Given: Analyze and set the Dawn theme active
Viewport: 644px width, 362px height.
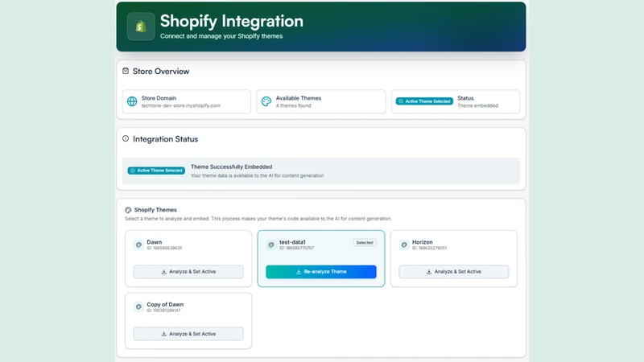Looking at the screenshot, I should coord(188,272).
